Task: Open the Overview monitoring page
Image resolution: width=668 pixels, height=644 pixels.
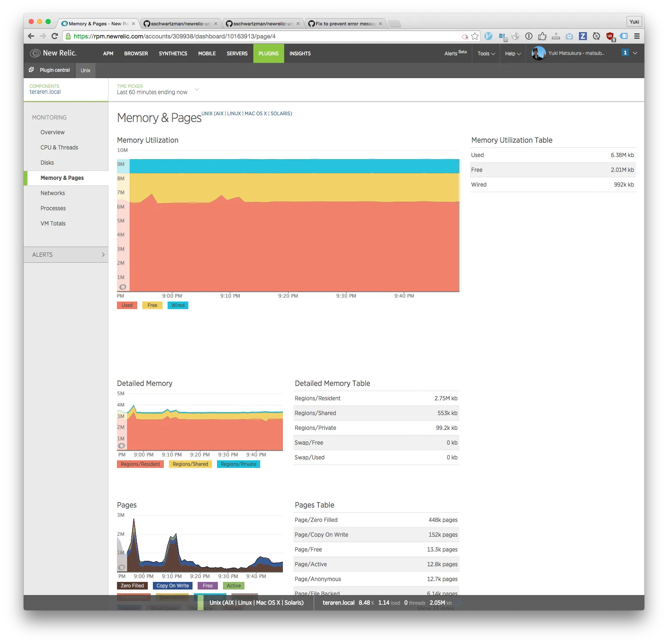Action: pyautogui.click(x=52, y=132)
